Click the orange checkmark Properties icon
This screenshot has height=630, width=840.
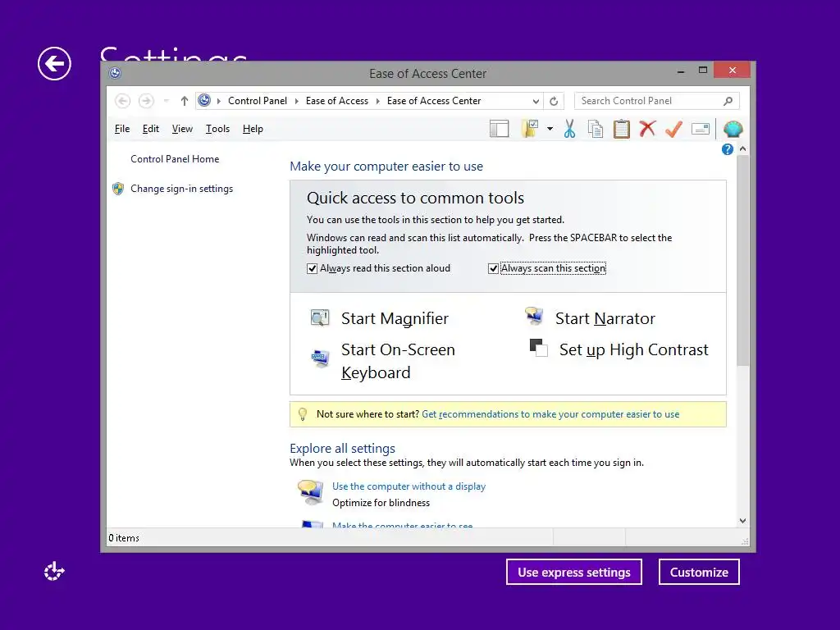click(x=674, y=129)
